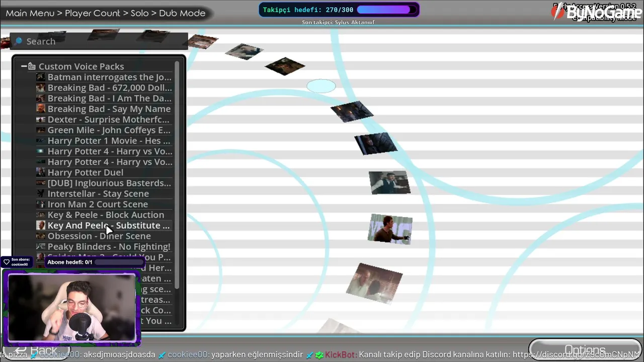Click the icon next to Breaking Bad - 672,000 Doll...
644x362 pixels.
click(x=41, y=87)
